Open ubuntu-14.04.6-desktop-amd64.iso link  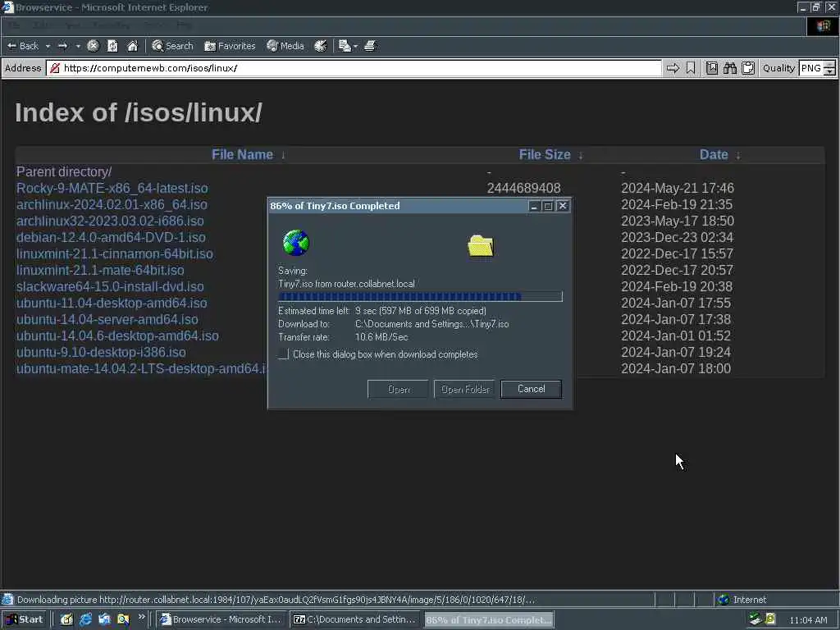click(117, 336)
